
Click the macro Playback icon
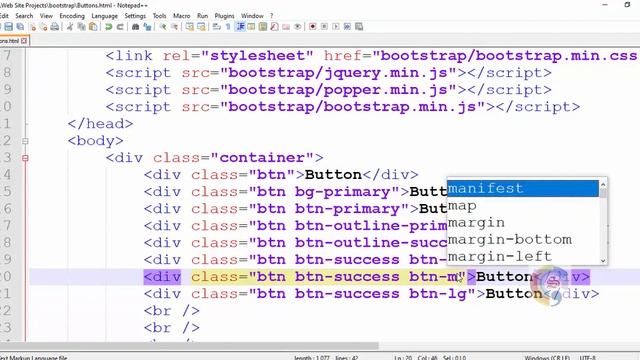point(336,27)
